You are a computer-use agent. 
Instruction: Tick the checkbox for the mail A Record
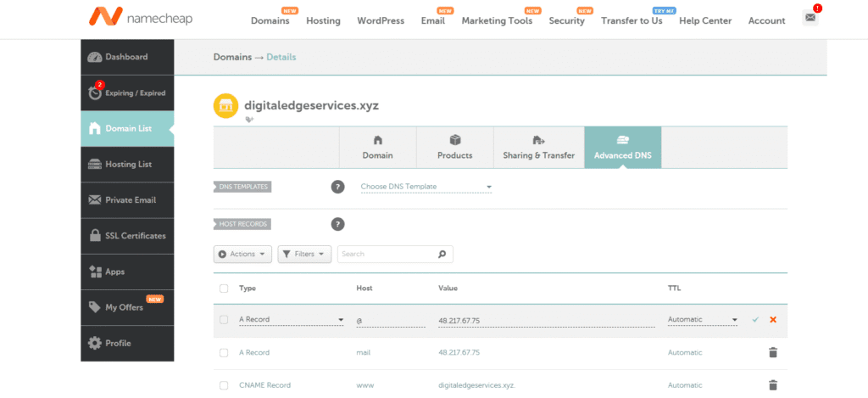(x=224, y=352)
